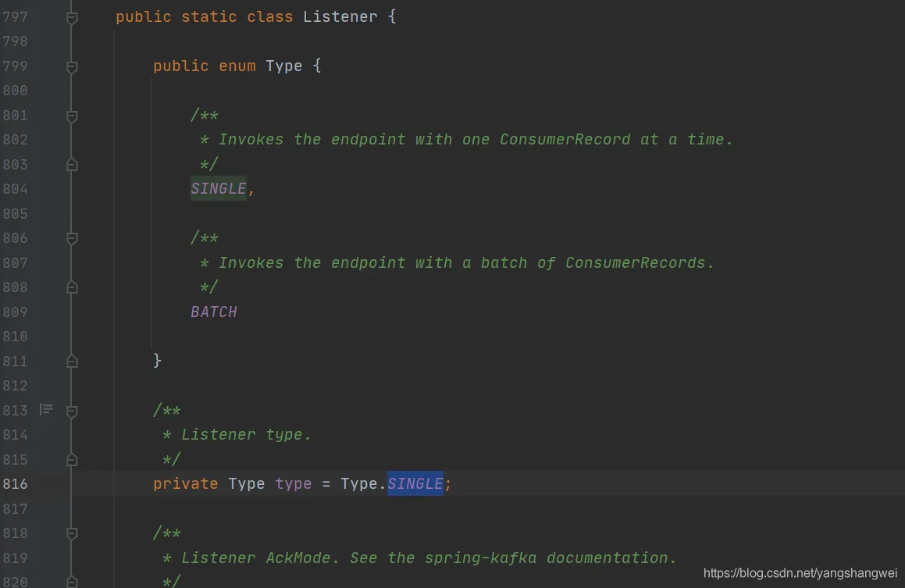Click the 'enum' keyword on line 799
The height and width of the screenshot is (588, 905).
(237, 66)
